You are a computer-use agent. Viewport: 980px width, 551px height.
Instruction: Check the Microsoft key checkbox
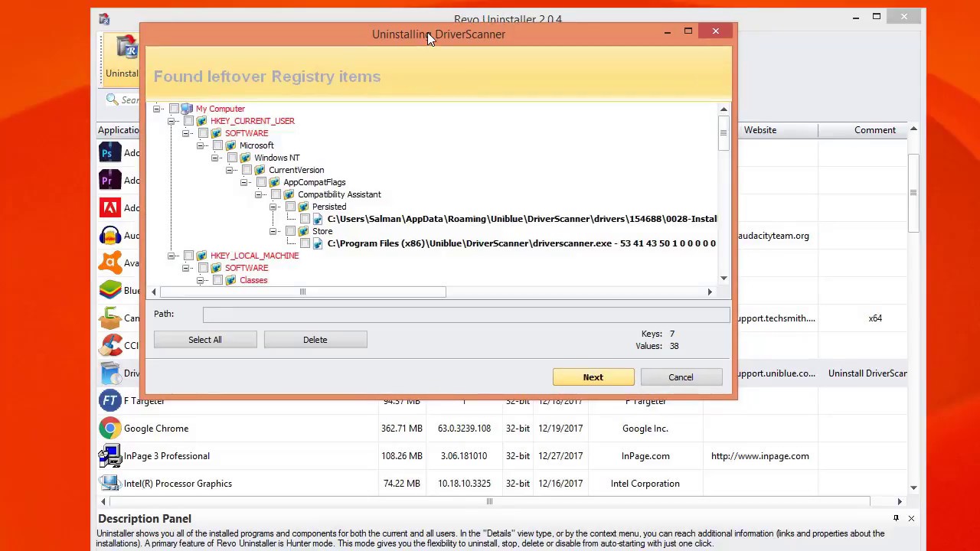click(x=217, y=145)
